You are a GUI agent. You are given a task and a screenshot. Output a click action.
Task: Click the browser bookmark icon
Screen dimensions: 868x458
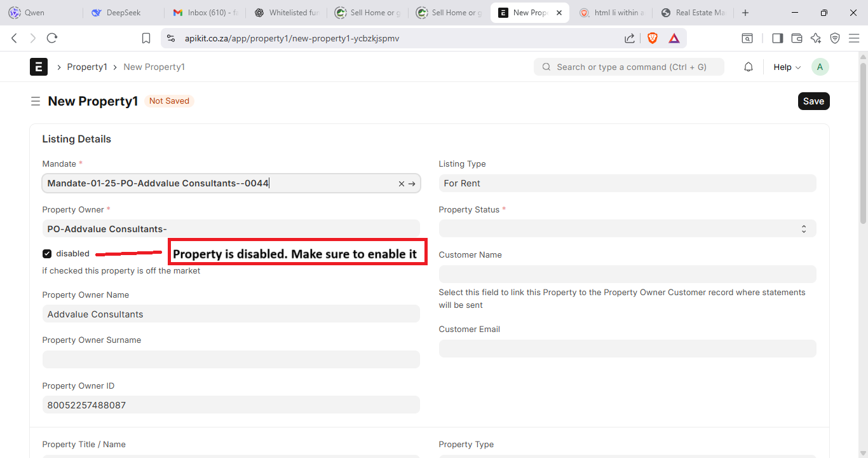[x=146, y=38]
